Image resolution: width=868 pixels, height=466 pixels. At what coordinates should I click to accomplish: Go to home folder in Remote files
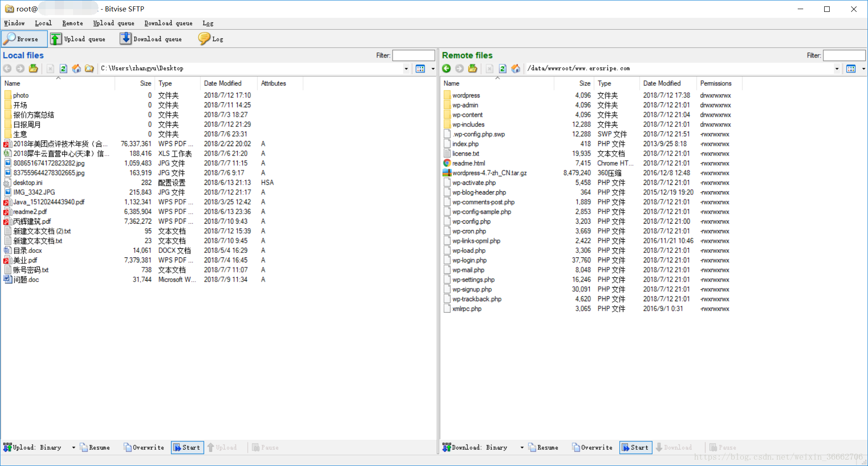click(x=516, y=68)
